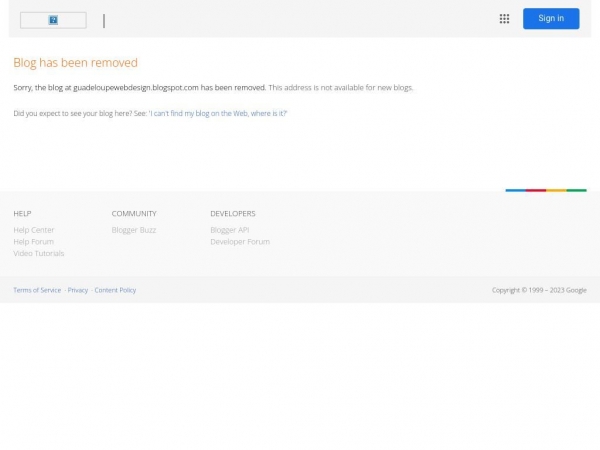600x450 pixels.
Task: Open the Google apps grid menu
Action: pos(504,18)
